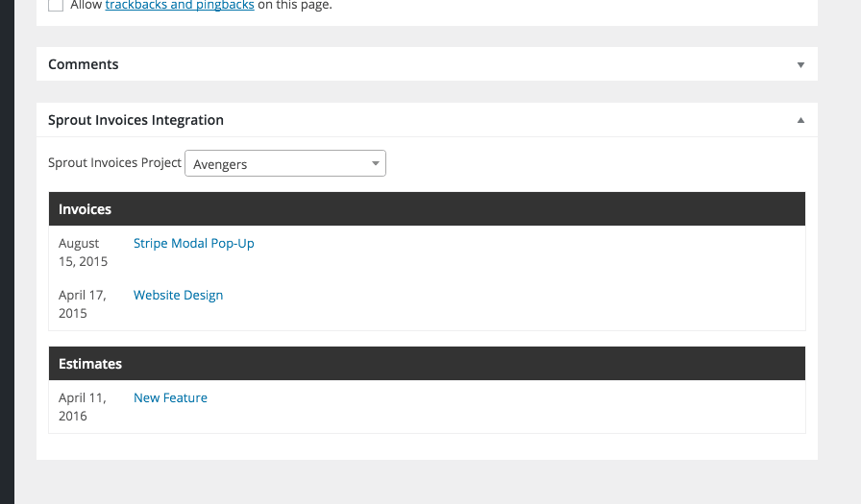Image resolution: width=861 pixels, height=504 pixels.
Task: Collapse Sprout Invoices Integration panel with arrow
Action: click(x=800, y=121)
